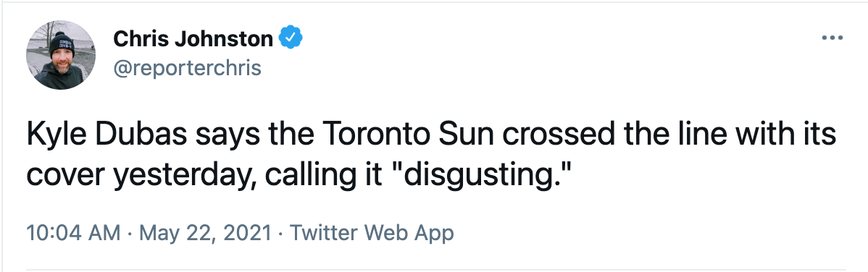Click the dot separator before "Twitter Web App"

click(281, 234)
